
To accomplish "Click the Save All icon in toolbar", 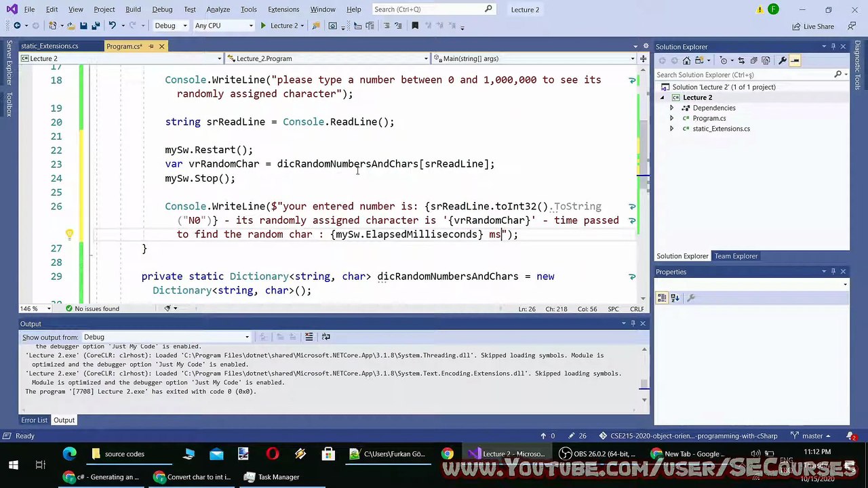I will pos(96,26).
